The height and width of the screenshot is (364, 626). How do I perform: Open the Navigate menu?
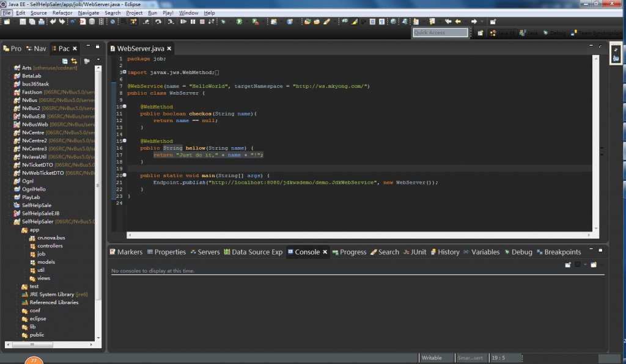(x=88, y=13)
